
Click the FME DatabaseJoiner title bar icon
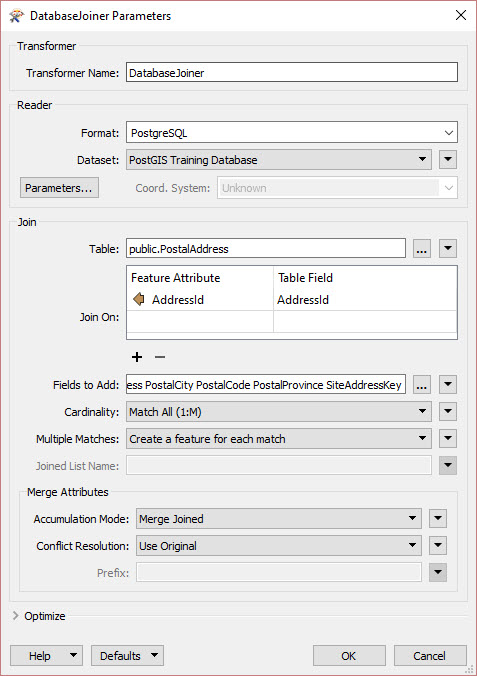coord(16,16)
